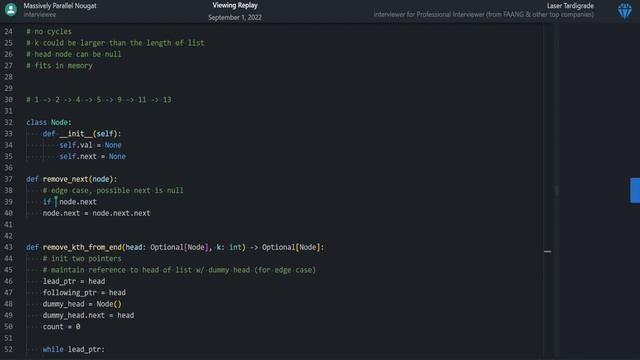The height and width of the screenshot is (360, 640).
Task: Click 'def remove_next(node):' definition
Action: point(71,179)
